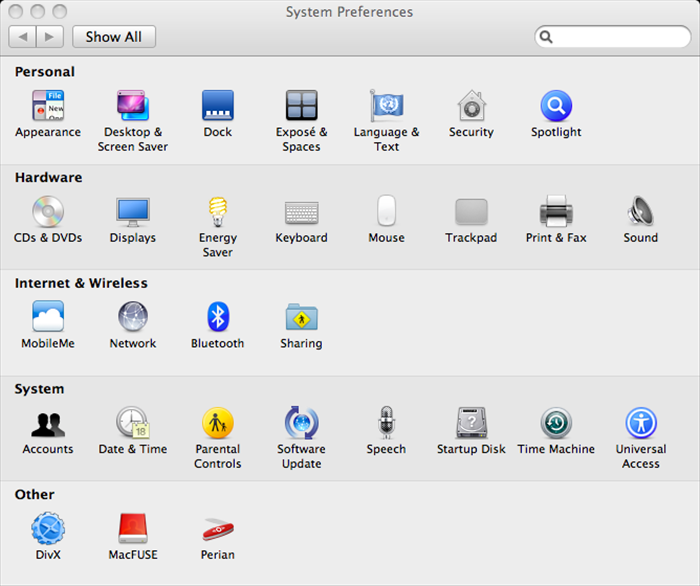Close the System Preferences window

[16, 11]
